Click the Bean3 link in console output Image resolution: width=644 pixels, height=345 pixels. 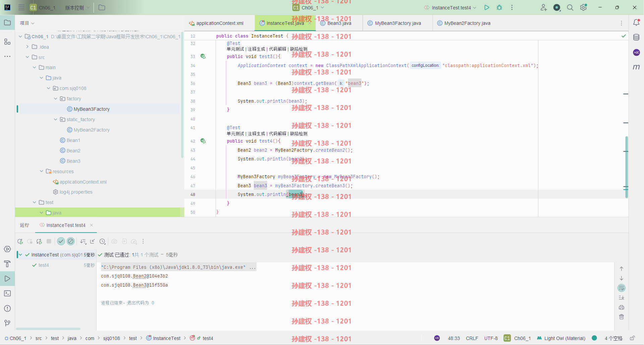[x=139, y=285]
